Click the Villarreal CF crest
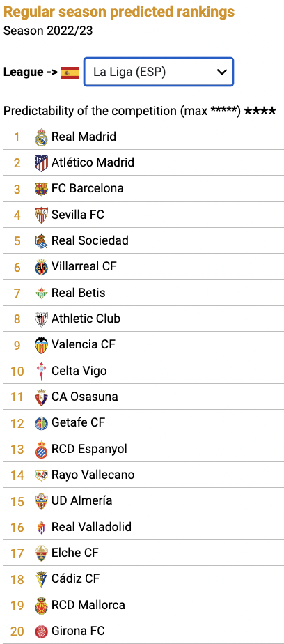This screenshot has width=284, height=644. click(42, 267)
